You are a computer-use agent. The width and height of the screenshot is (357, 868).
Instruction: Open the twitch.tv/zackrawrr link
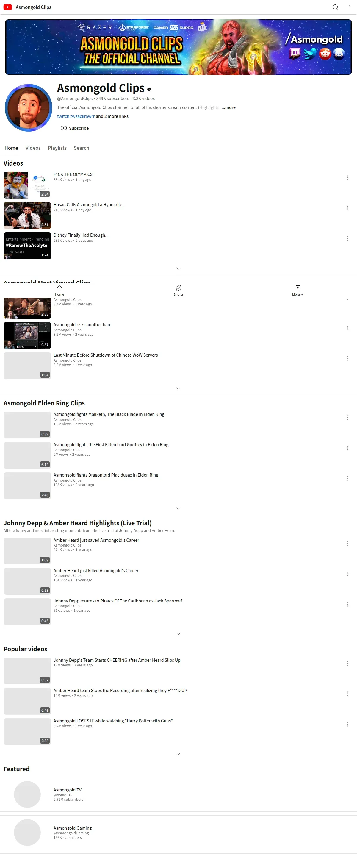point(76,116)
